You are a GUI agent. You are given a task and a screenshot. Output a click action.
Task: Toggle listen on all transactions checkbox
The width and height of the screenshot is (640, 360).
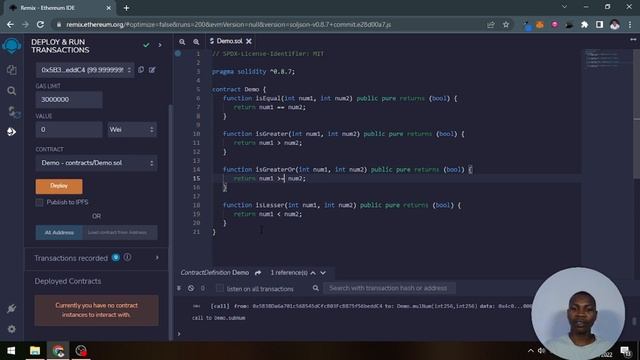tap(220, 289)
